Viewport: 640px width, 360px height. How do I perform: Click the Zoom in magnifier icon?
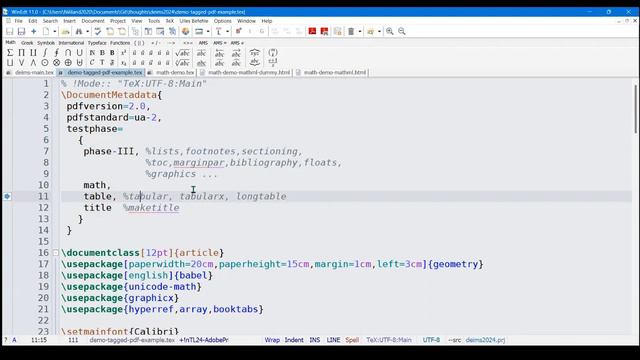(390, 31)
